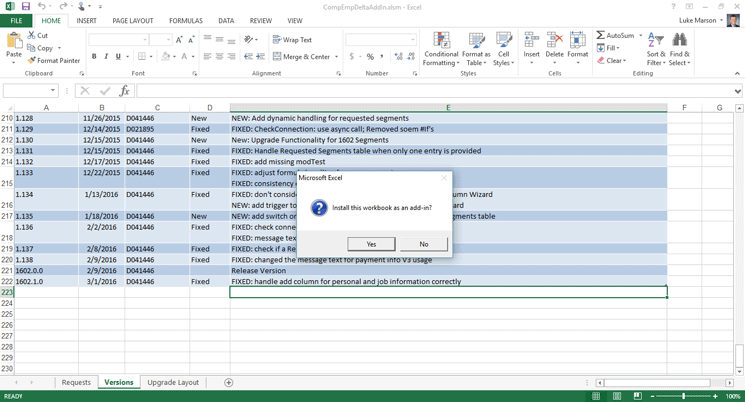Screen dimensions: 745x402
Task: Toggle Bold formatting
Action: click(94, 56)
